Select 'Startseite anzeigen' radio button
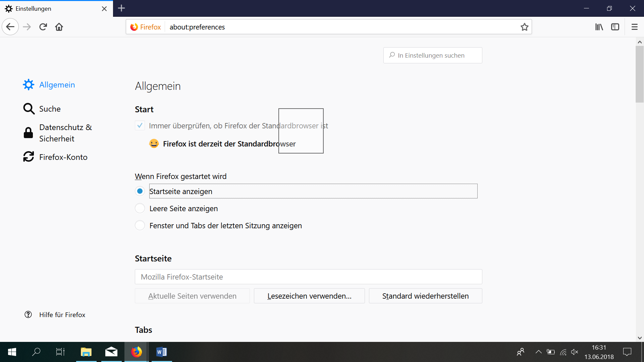Viewport: 644px width, 362px height. [x=140, y=191]
